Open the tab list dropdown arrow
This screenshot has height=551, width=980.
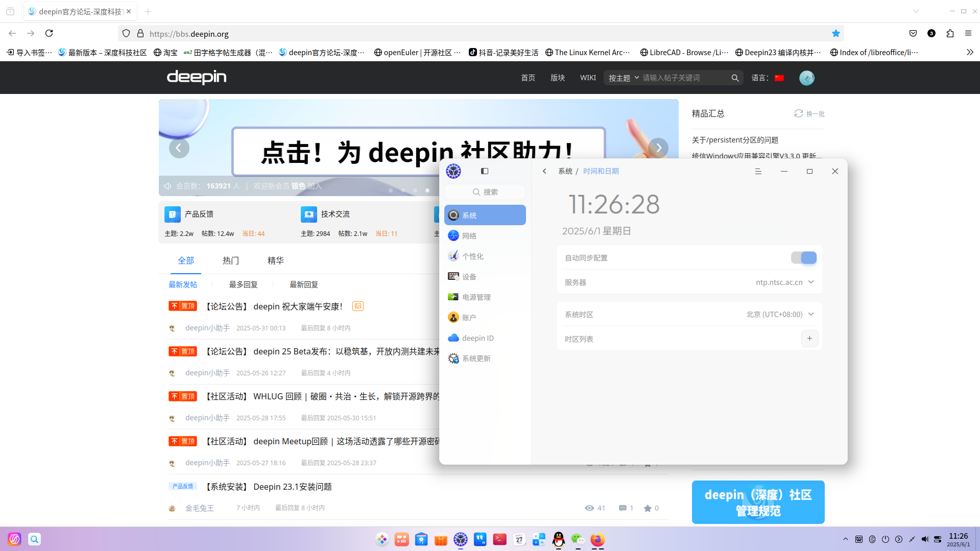(916, 11)
